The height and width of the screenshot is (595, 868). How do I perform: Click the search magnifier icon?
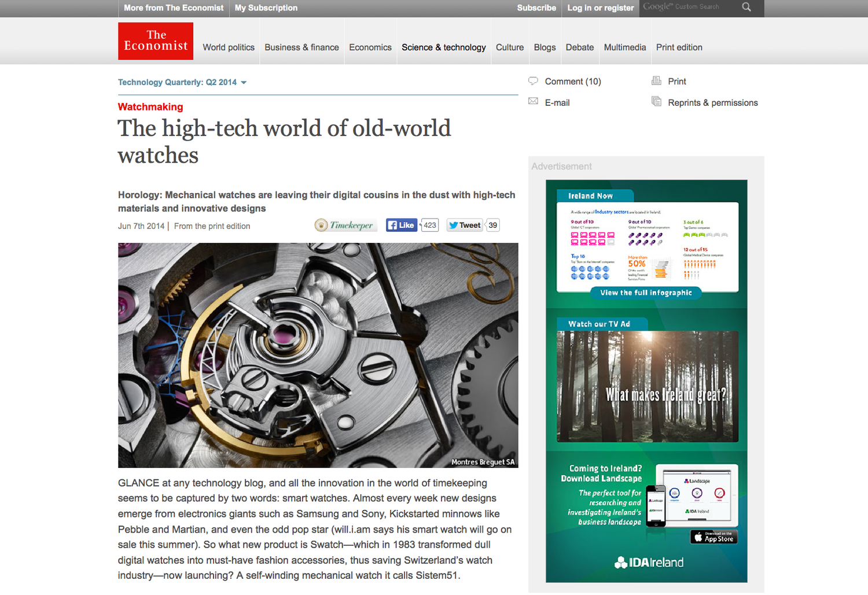point(746,8)
